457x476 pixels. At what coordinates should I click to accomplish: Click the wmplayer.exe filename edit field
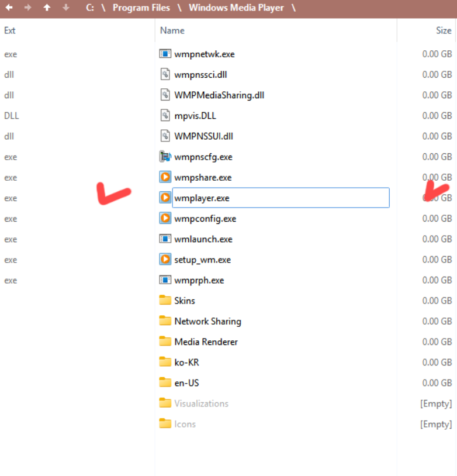tap(281, 198)
